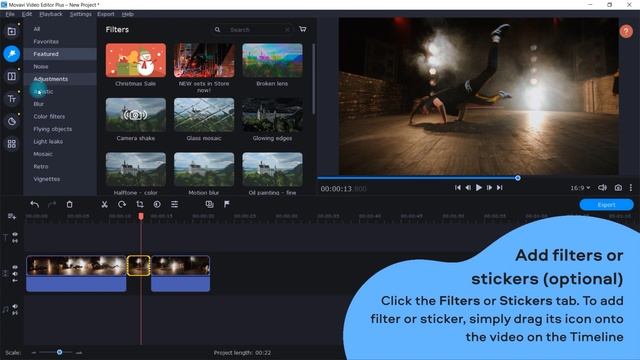Play the video preview
Screen dimensions: 640x360
click(479, 188)
